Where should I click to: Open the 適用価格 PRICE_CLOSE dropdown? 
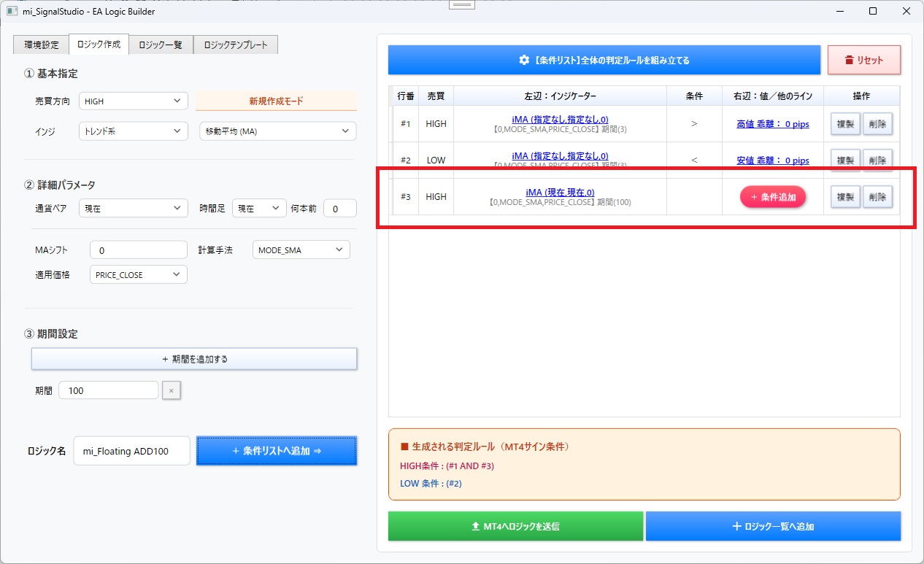139,274
